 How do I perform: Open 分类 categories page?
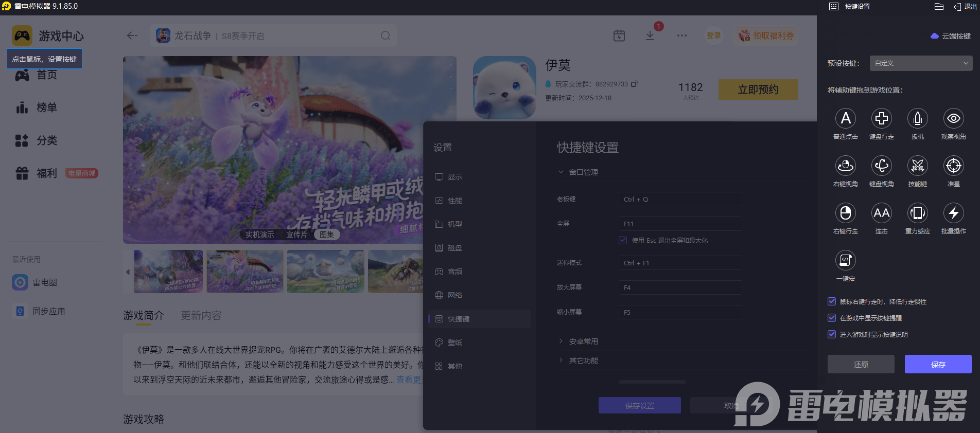(x=36, y=140)
